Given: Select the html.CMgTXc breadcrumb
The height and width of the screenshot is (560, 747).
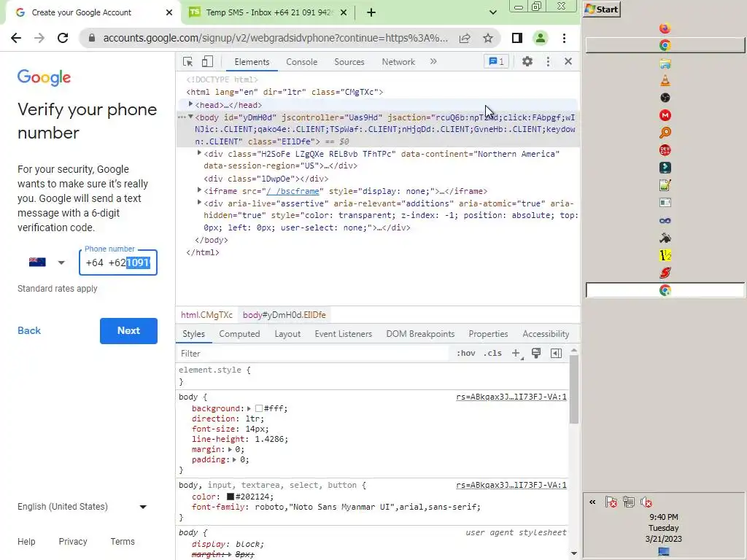Looking at the screenshot, I should click(x=206, y=315).
